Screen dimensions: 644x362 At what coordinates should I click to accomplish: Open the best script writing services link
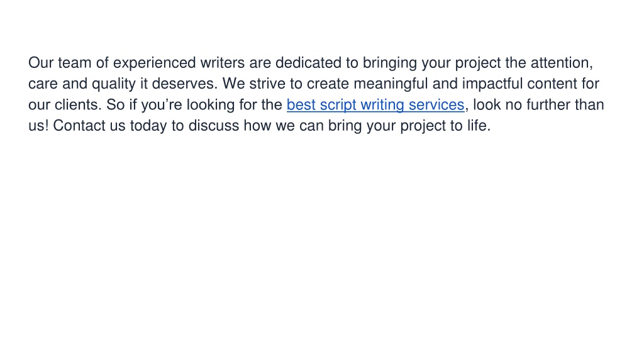pos(375,105)
